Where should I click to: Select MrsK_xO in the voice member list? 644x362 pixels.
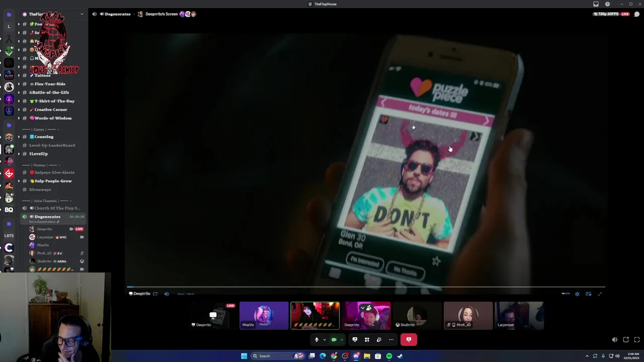point(56,253)
